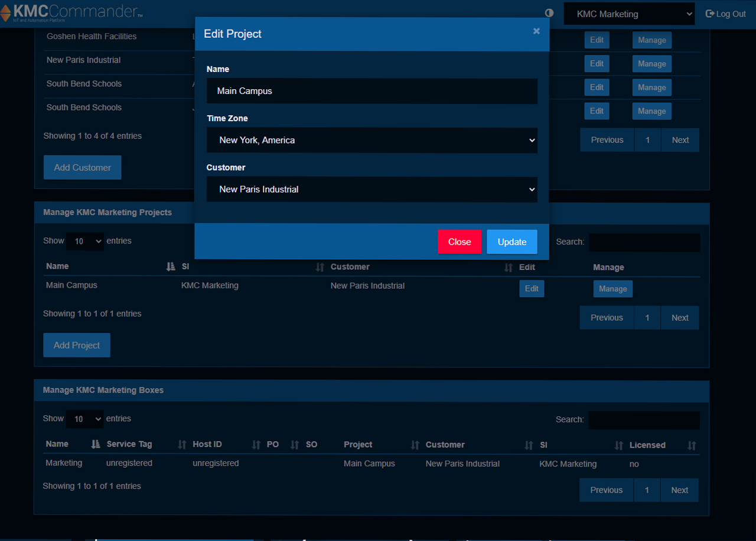
Task: Open the Customer dropdown in dialog
Action: (x=372, y=189)
